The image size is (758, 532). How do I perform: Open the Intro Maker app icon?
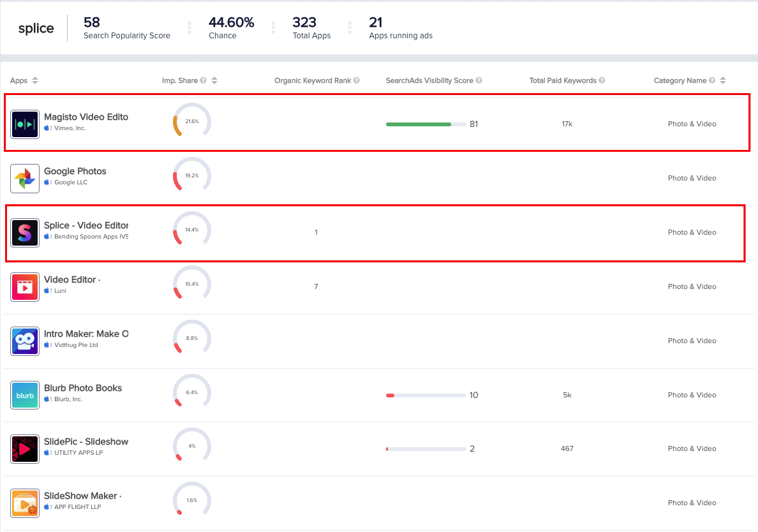coord(25,341)
